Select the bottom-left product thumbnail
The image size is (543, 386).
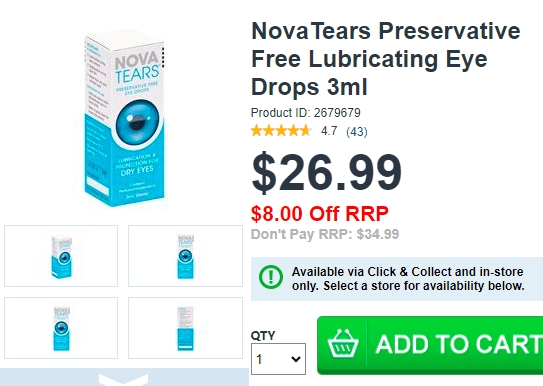pos(61,328)
